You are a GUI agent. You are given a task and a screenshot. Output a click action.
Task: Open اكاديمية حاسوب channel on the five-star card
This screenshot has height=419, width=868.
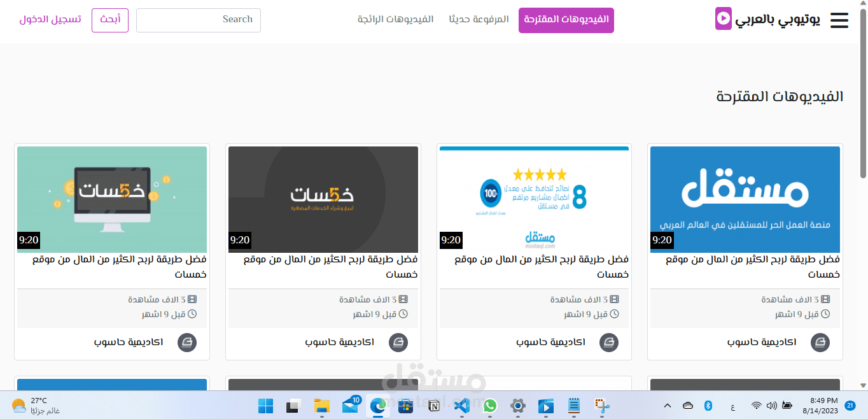tap(550, 342)
